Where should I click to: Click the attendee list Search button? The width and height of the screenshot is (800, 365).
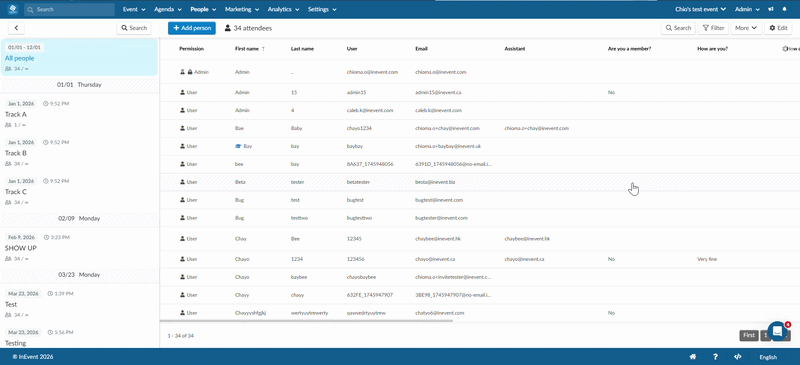click(678, 28)
